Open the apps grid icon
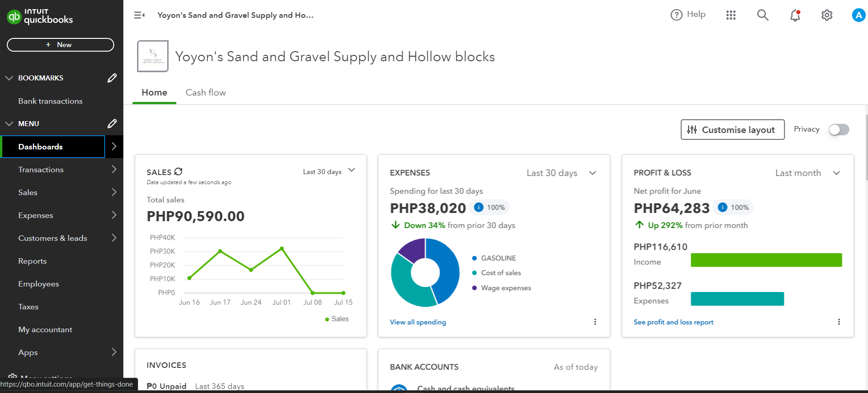Image resolution: width=868 pixels, height=393 pixels. [x=731, y=15]
